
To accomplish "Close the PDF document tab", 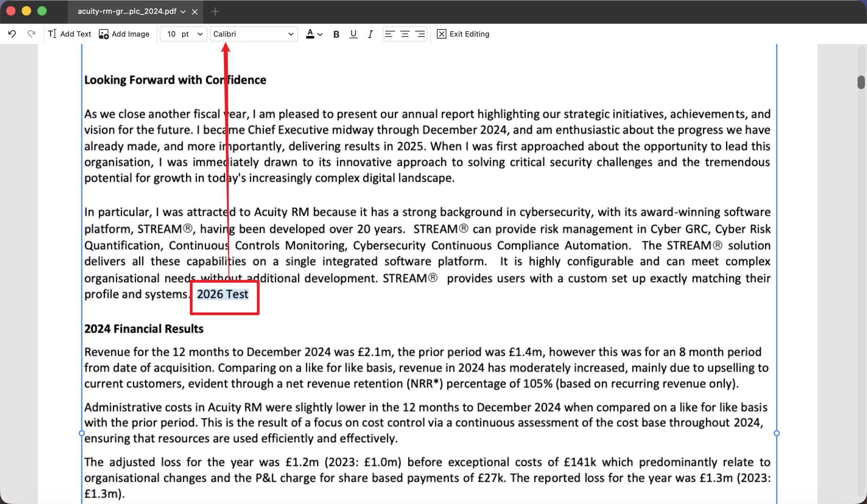I will click(195, 12).
